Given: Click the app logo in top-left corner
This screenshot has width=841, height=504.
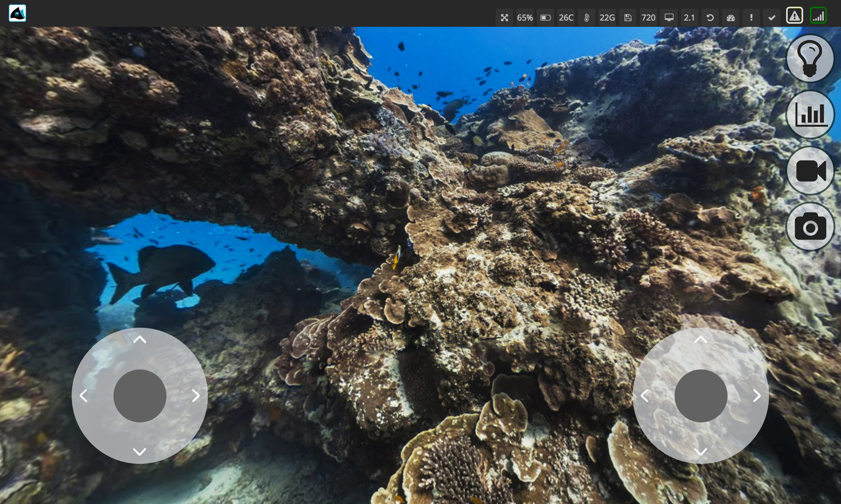Looking at the screenshot, I should pyautogui.click(x=18, y=13).
